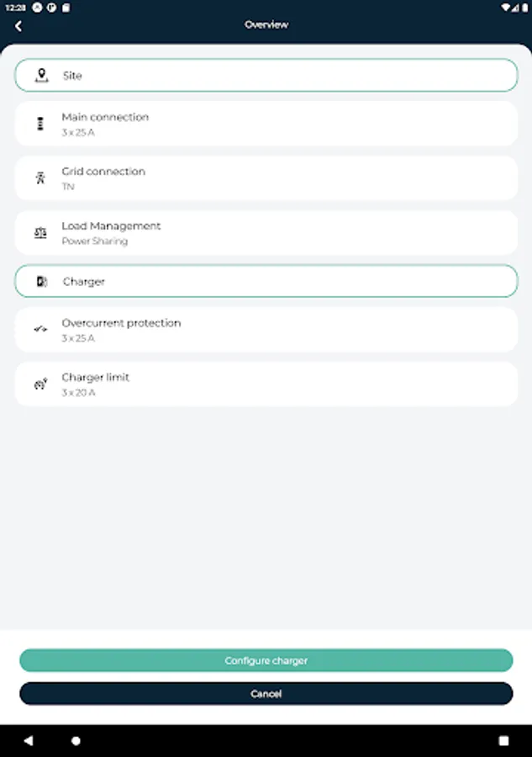Tap the Site location pin icon

click(41, 76)
